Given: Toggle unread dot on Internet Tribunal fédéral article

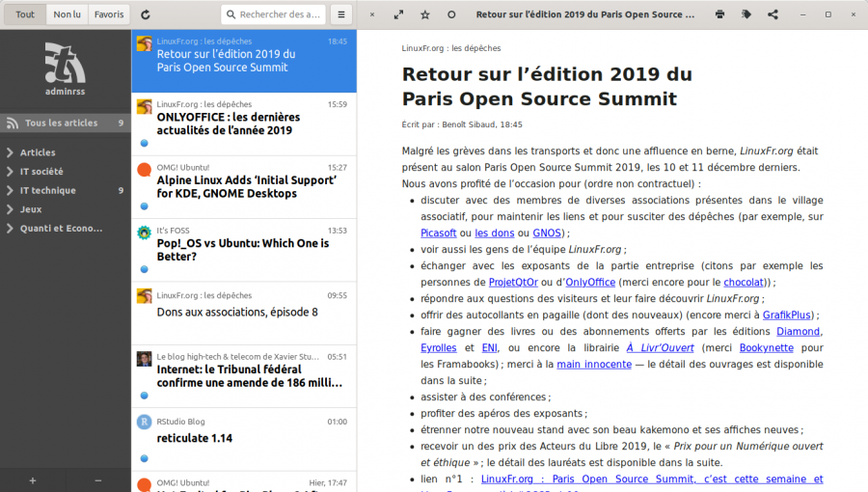Looking at the screenshot, I should (145, 396).
